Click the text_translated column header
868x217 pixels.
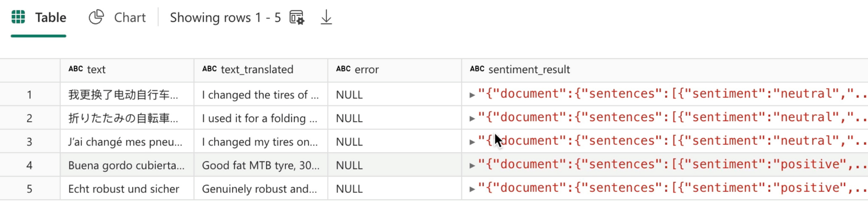click(256, 70)
